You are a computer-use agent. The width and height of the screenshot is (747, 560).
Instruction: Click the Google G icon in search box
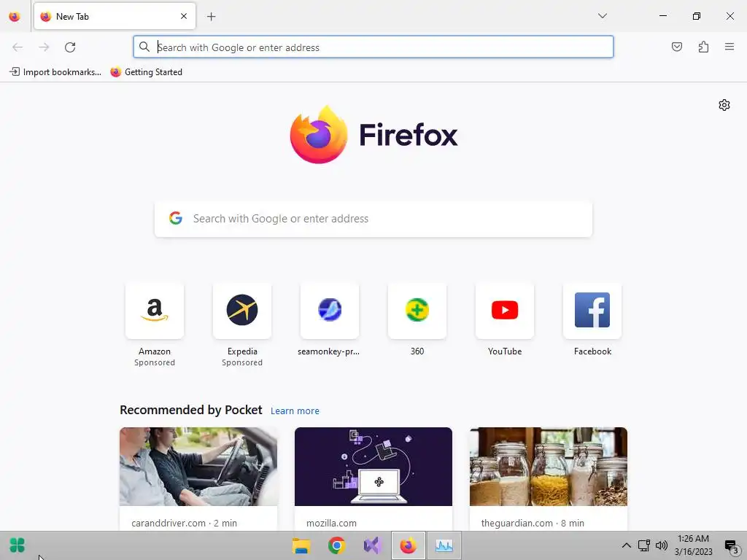tap(176, 218)
